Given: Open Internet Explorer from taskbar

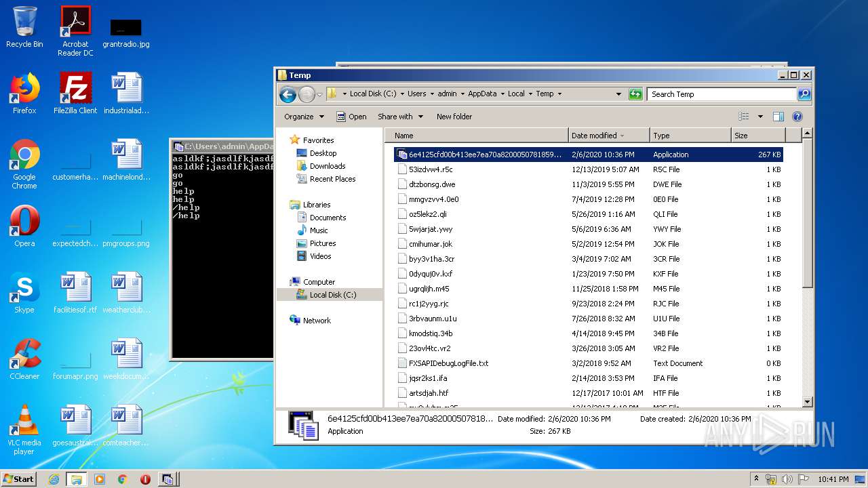Looking at the screenshot, I should [54, 479].
